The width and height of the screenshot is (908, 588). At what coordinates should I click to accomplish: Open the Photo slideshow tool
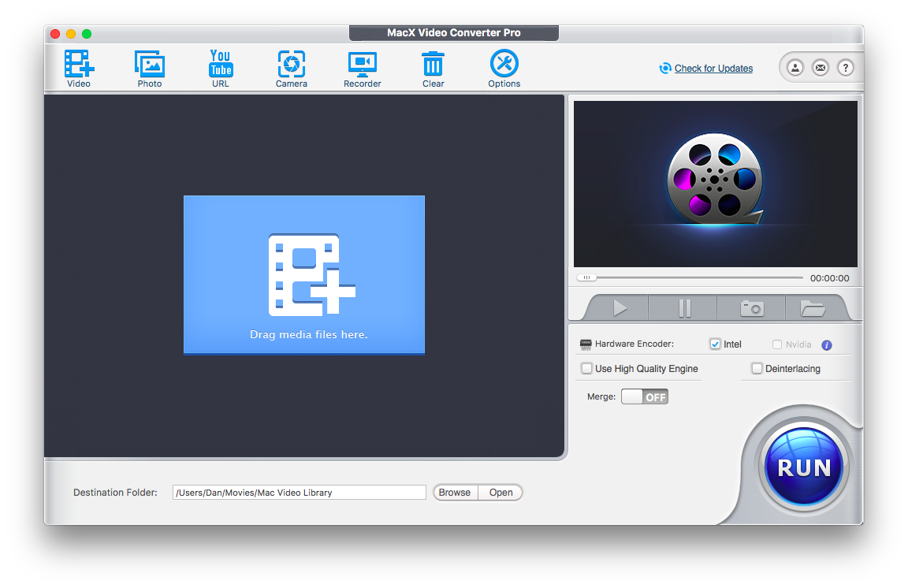click(x=150, y=69)
